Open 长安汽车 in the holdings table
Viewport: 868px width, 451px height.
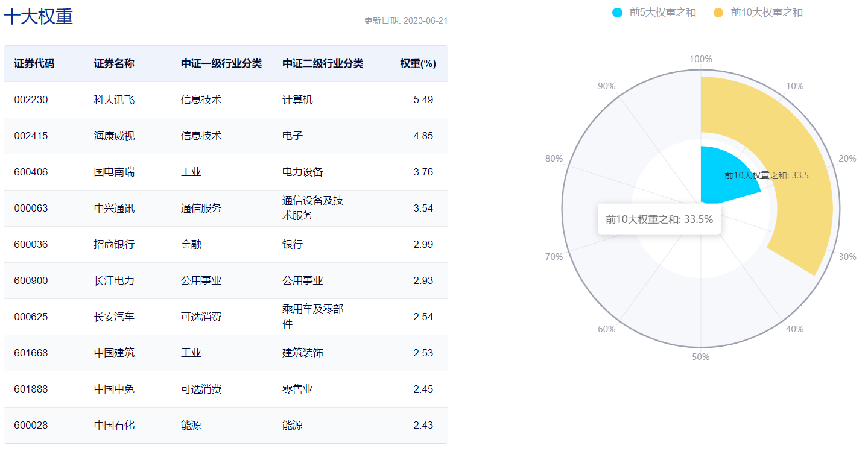pos(114,317)
